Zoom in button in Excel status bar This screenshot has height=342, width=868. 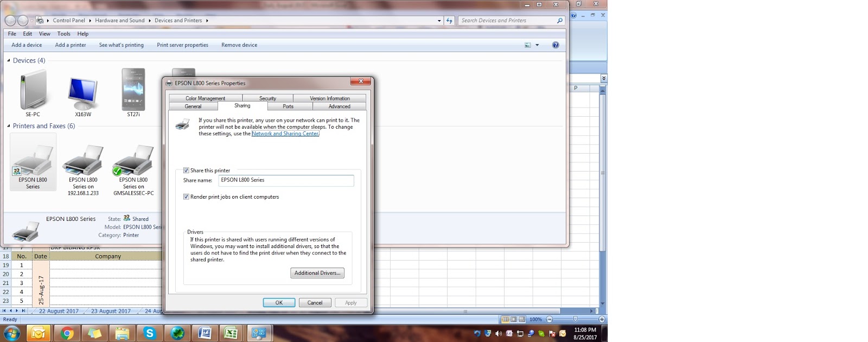[x=602, y=319]
